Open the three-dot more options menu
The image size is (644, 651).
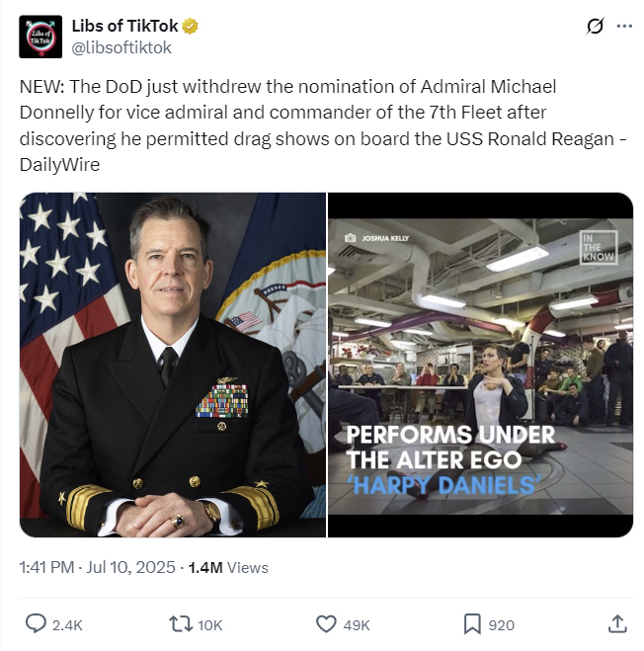click(x=624, y=26)
